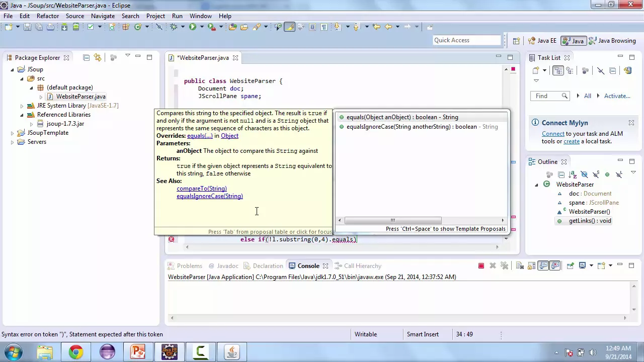Click the New Java Package icon
Screen dimensions: 644x362
tap(125, 27)
